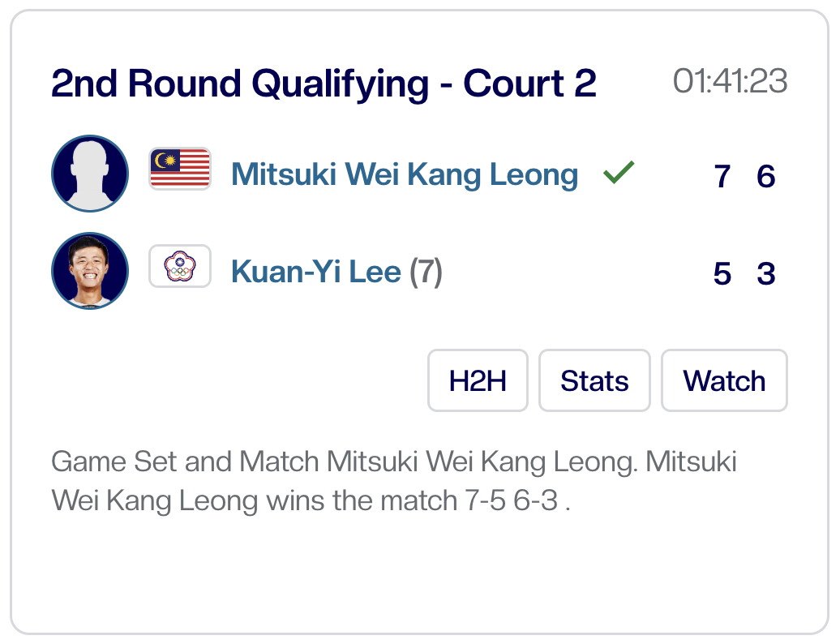Viewport: 840px width, 644px height.
Task: Click Mitsuki Wei Kang Leong's placeholder avatar
Action: 90,174
